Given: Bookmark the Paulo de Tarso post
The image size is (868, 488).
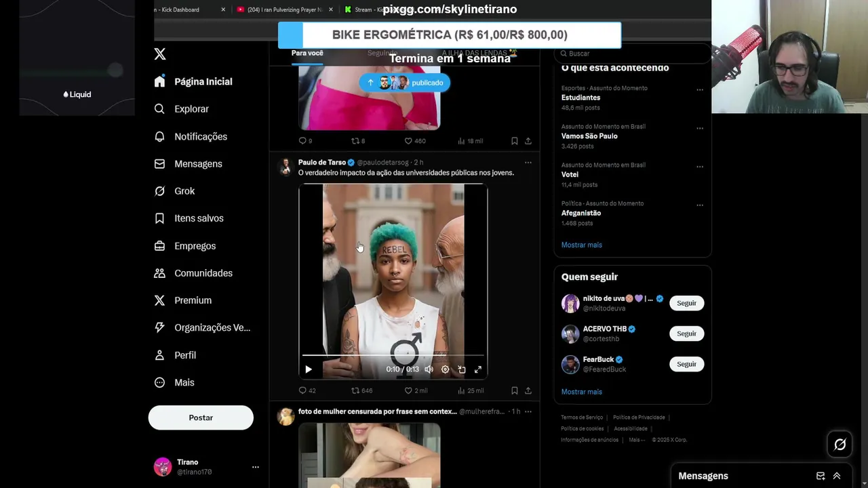Looking at the screenshot, I should pyautogui.click(x=514, y=390).
